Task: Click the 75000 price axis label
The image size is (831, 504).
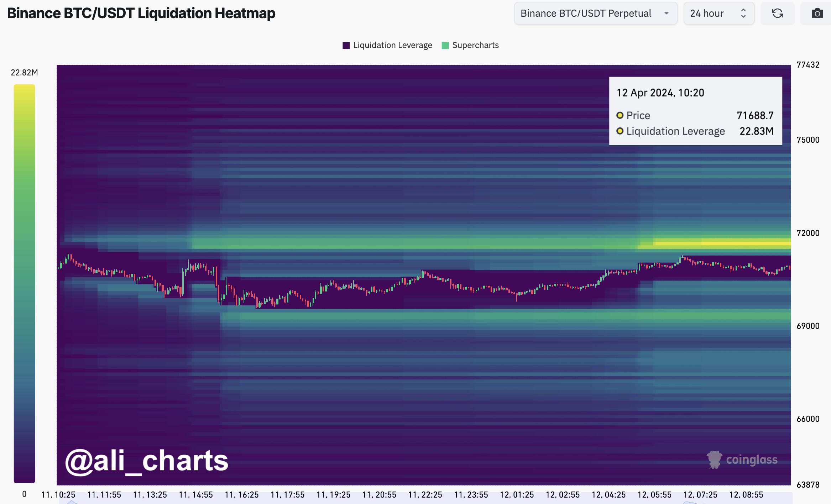Action: coord(808,140)
